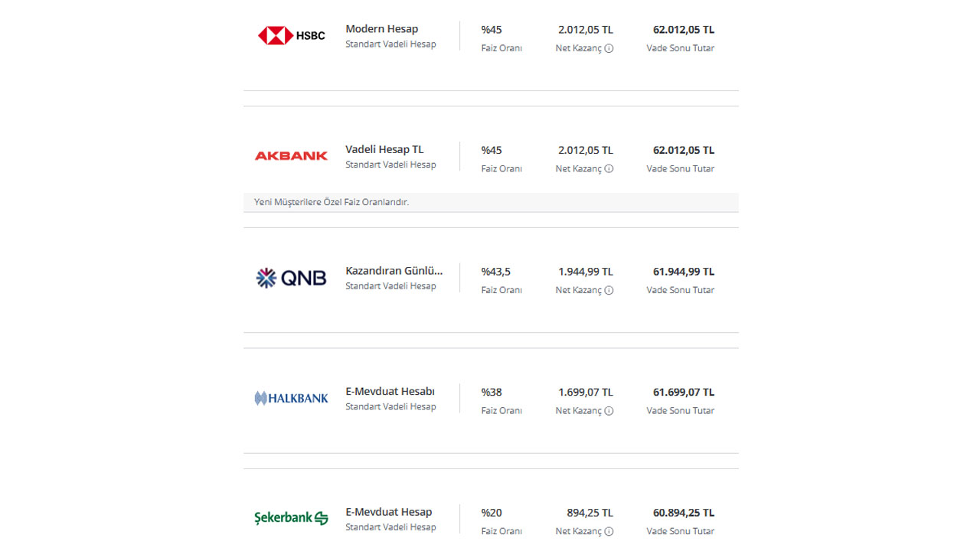Screen dimensions: 980x551
Task: Click QNB %43,5 interest rate
Action: click(495, 272)
